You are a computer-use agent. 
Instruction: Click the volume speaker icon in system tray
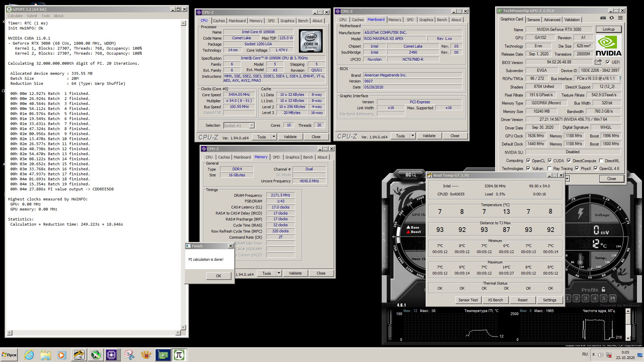click(x=600, y=355)
